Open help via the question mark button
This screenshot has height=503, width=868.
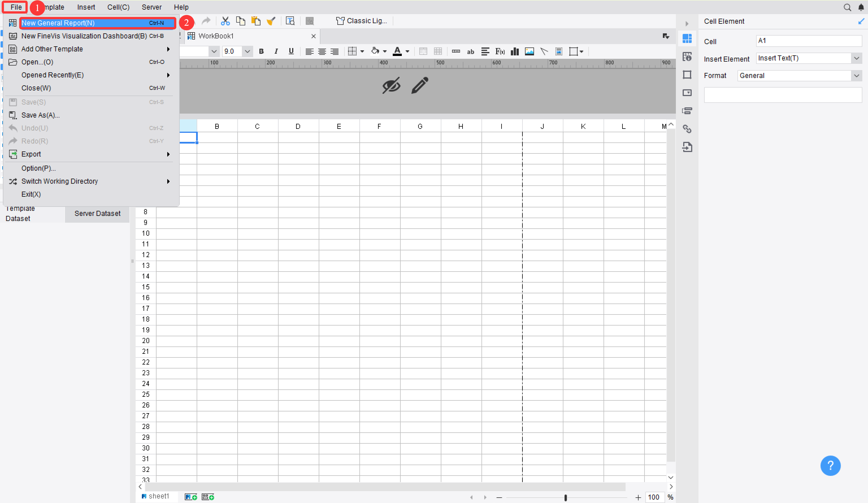830,466
